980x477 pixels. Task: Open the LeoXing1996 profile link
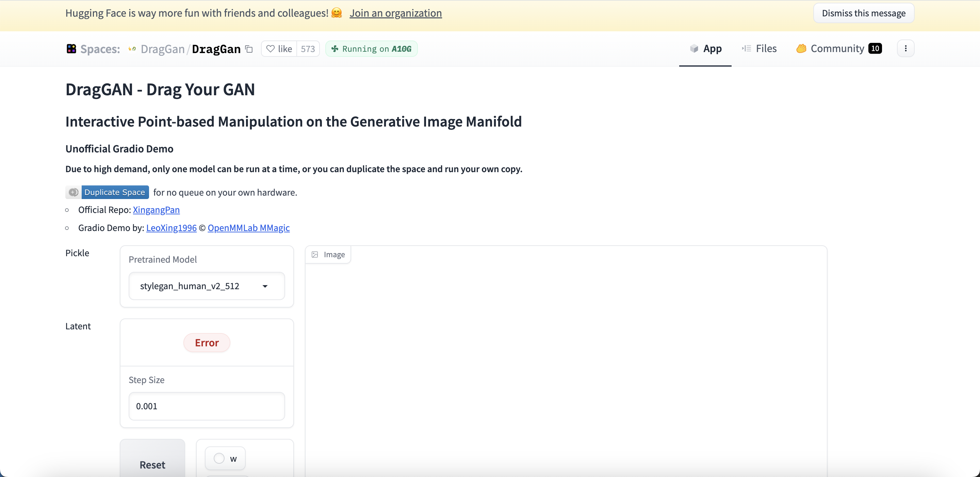[171, 228]
